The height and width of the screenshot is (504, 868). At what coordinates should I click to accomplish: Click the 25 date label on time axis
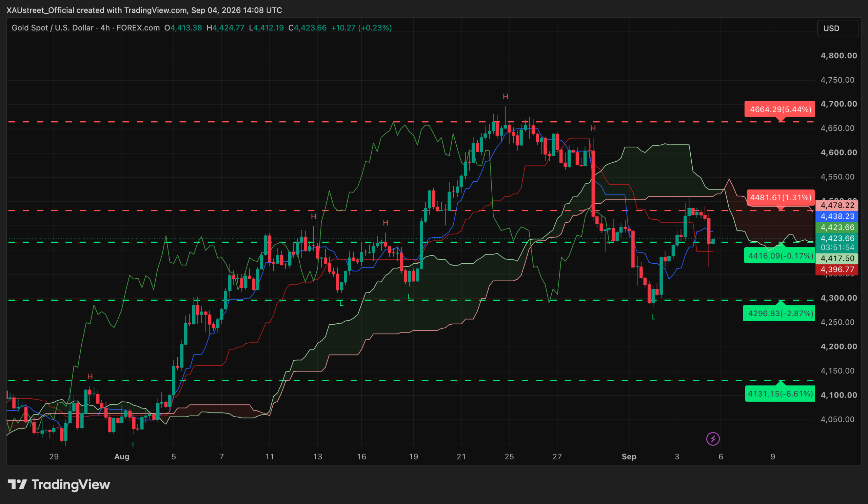(509, 457)
